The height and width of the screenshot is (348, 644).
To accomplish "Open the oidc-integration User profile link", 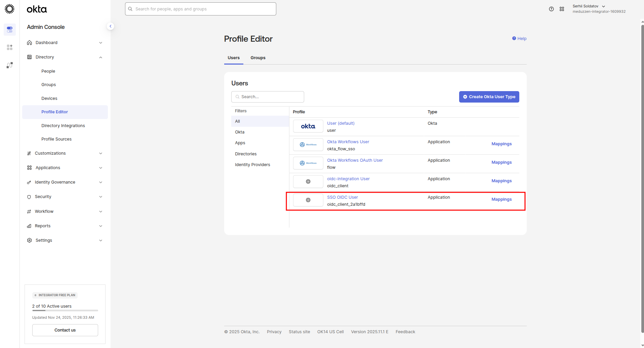I will tap(348, 179).
